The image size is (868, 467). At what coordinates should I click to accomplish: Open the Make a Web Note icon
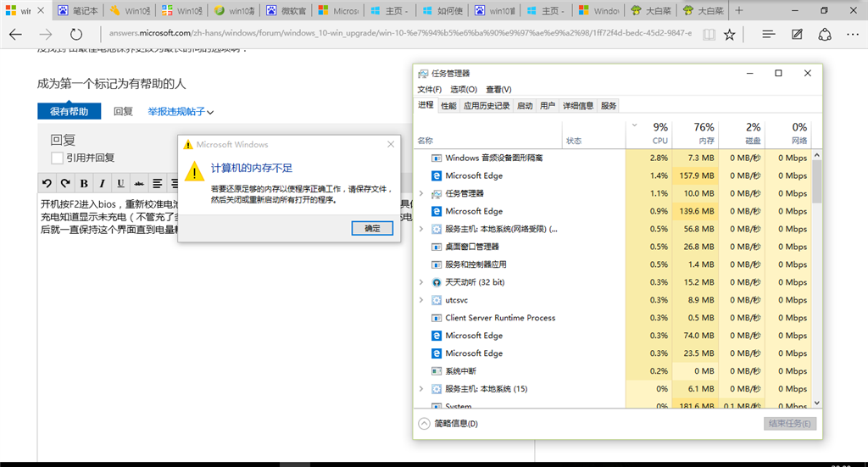(797, 34)
